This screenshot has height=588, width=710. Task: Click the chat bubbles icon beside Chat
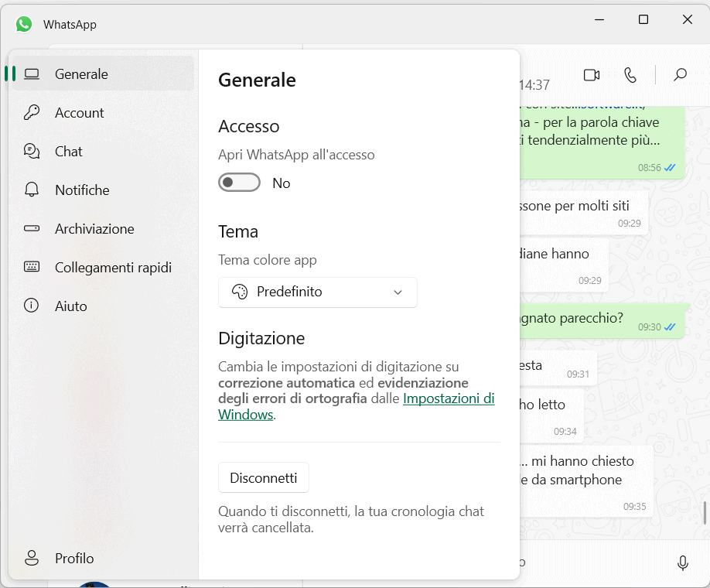(32, 151)
